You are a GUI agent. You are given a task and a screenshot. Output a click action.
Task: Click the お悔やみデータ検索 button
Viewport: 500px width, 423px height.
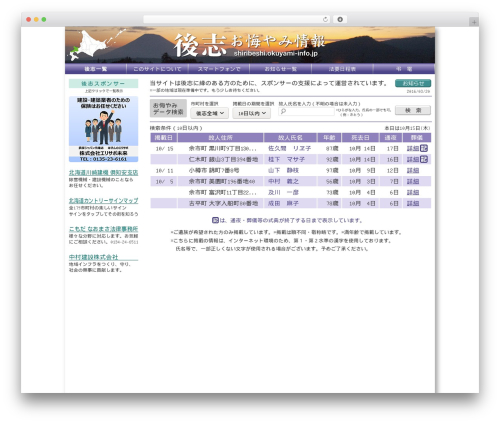pyautogui.click(x=168, y=108)
